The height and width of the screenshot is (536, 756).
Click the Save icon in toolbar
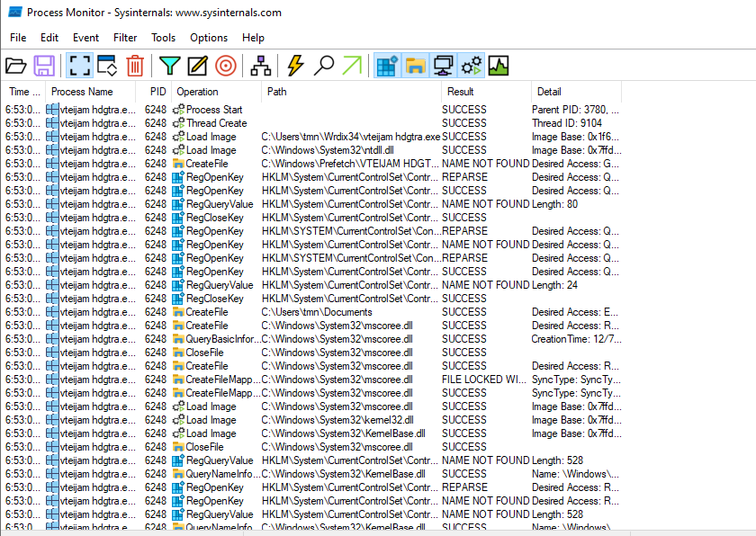tap(44, 66)
